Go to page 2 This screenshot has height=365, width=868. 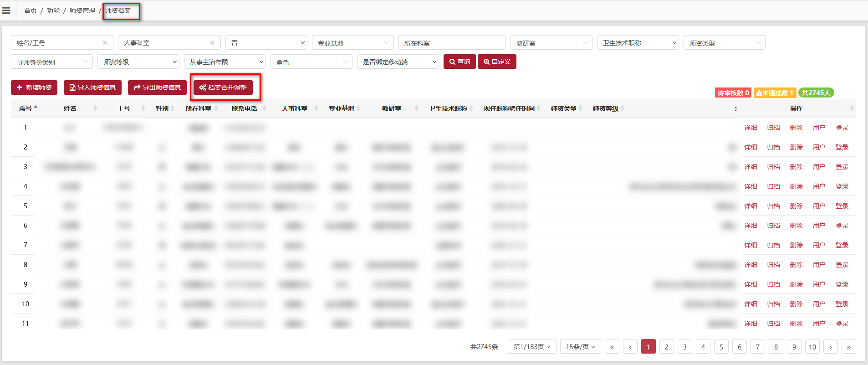(667, 347)
